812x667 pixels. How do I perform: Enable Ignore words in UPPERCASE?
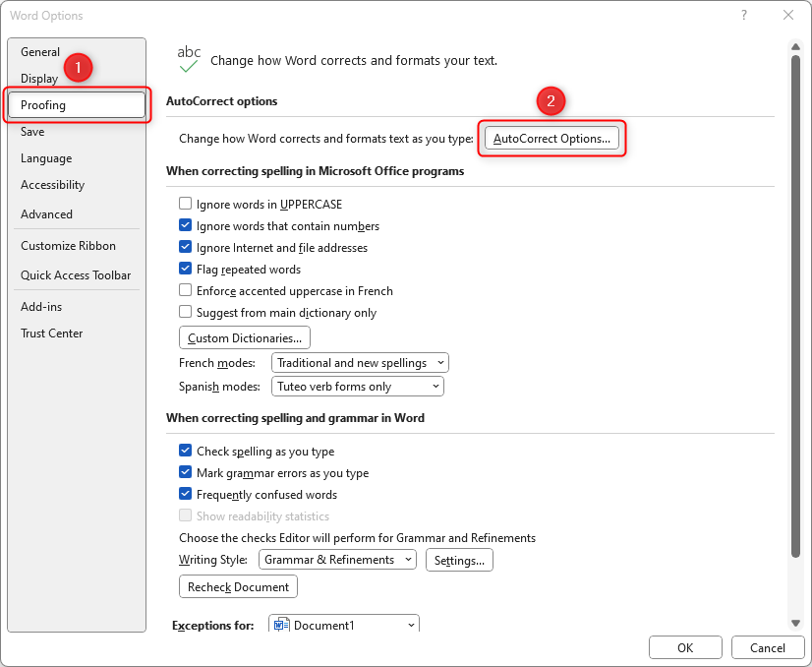(186, 204)
